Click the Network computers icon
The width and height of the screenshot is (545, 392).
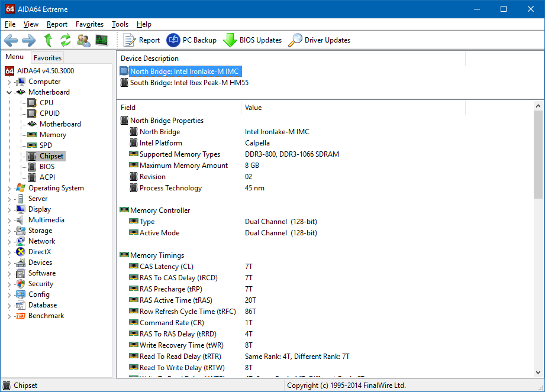(21, 241)
